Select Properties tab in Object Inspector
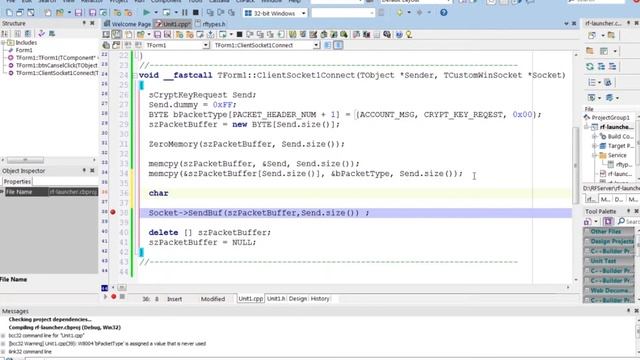Image resolution: width=640 pixels, height=360 pixels. [17, 182]
